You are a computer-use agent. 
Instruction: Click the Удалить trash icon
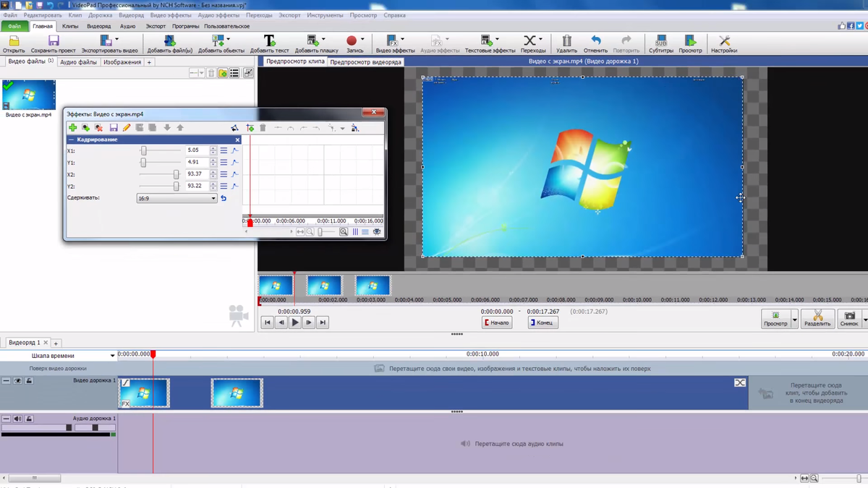[566, 41]
